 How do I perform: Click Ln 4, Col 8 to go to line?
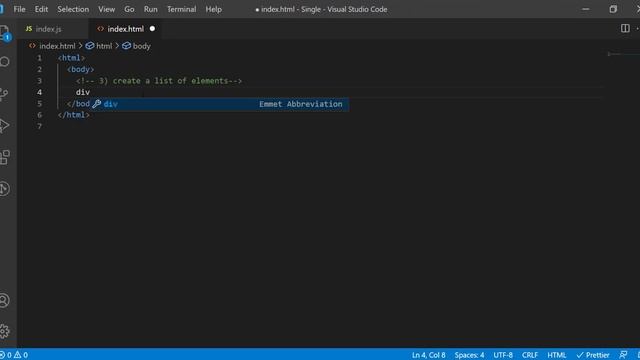point(428,355)
